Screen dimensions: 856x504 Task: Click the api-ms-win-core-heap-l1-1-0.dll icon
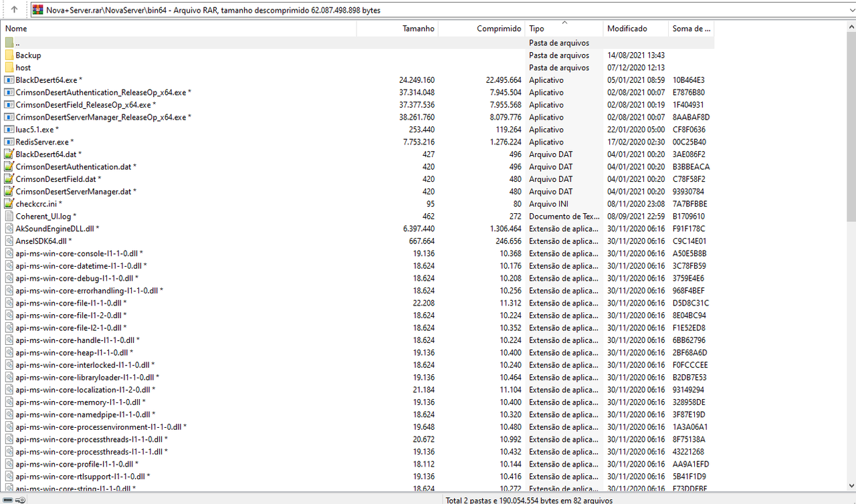9,352
